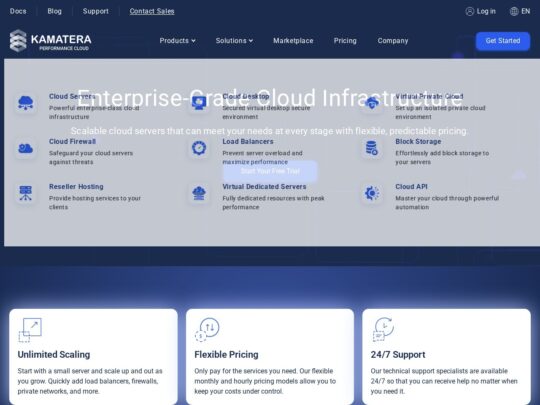Click 'Master your cloud through powerful automation' text
Image resolution: width=540 pixels, height=405 pixels.
point(447,202)
